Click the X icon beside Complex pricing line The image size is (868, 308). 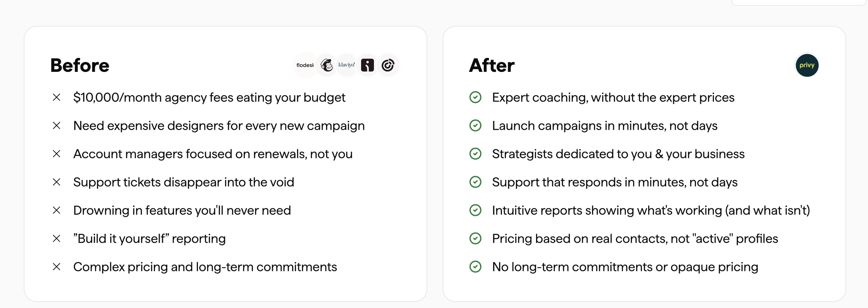[57, 267]
